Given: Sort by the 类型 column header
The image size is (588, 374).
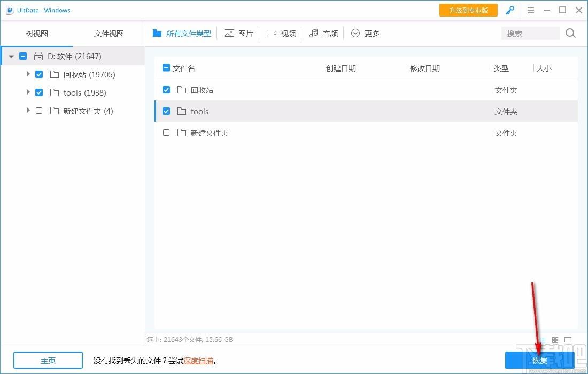Looking at the screenshot, I should [501, 68].
